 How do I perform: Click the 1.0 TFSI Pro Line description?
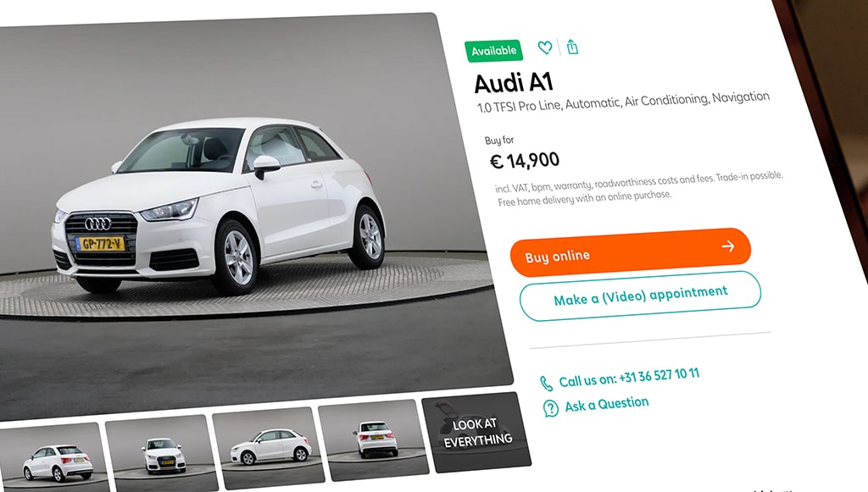click(623, 102)
